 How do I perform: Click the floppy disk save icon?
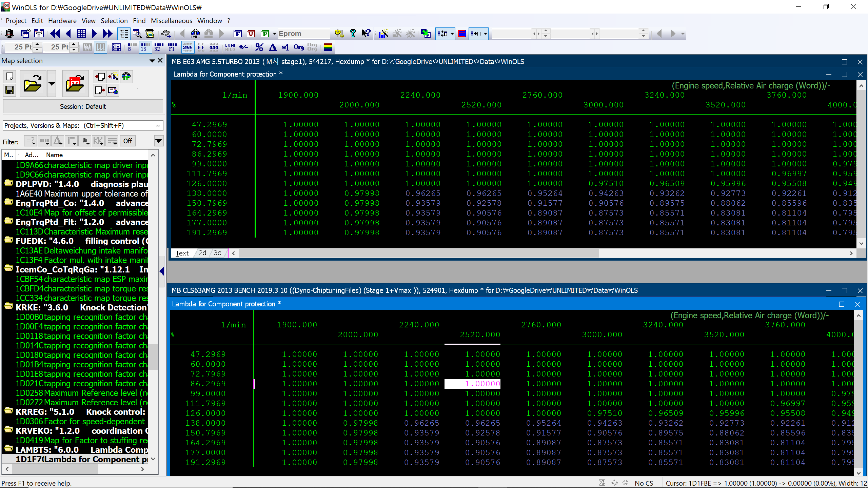[9, 90]
